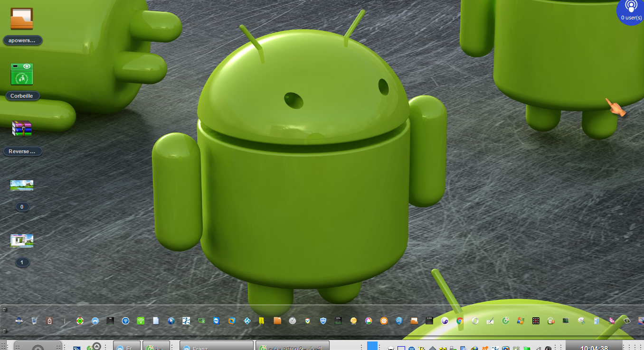
Task: Launch Nexus icon in the dock
Action: (19, 321)
